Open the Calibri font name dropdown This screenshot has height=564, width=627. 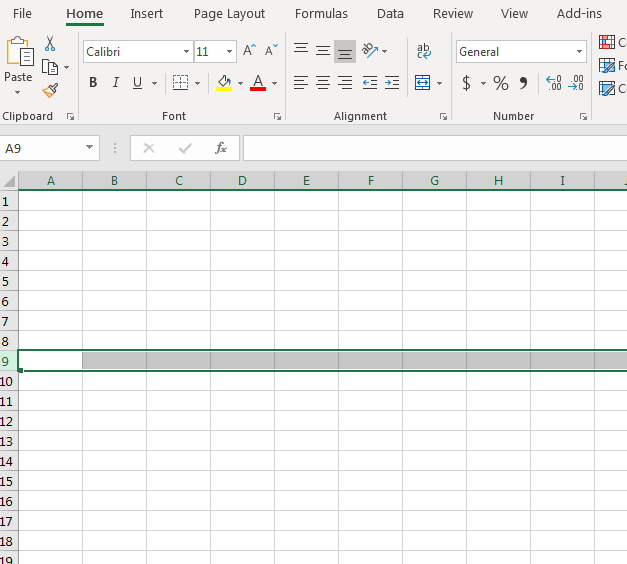186,52
